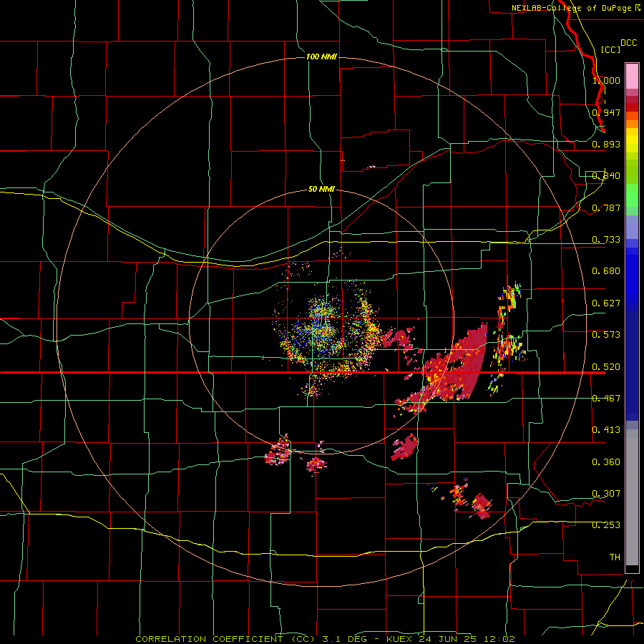Click the 0.413 legend value
Screen dimensions: 644x644
[x=606, y=430]
